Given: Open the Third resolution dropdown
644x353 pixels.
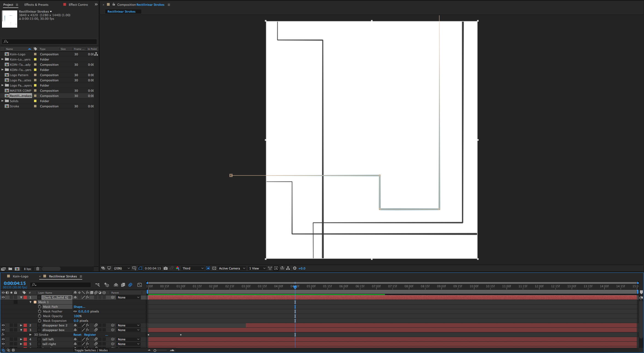Looking at the screenshot, I should 193,268.
